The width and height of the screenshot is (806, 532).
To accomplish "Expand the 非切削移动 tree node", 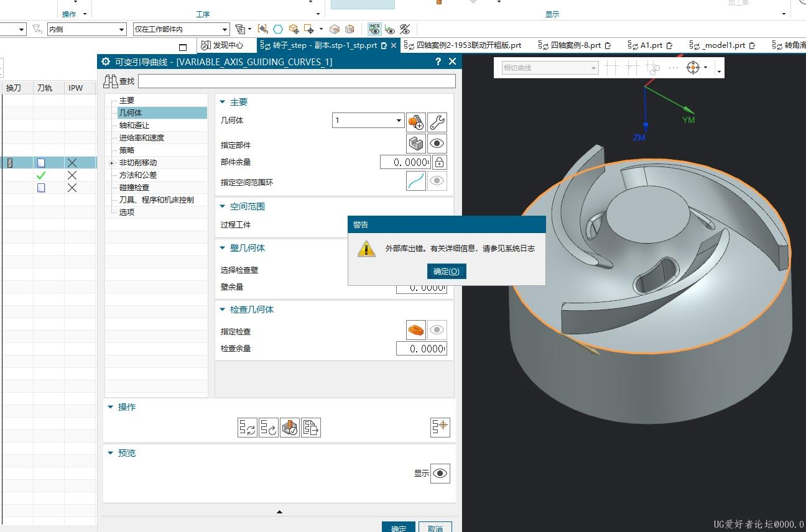I will [112, 163].
